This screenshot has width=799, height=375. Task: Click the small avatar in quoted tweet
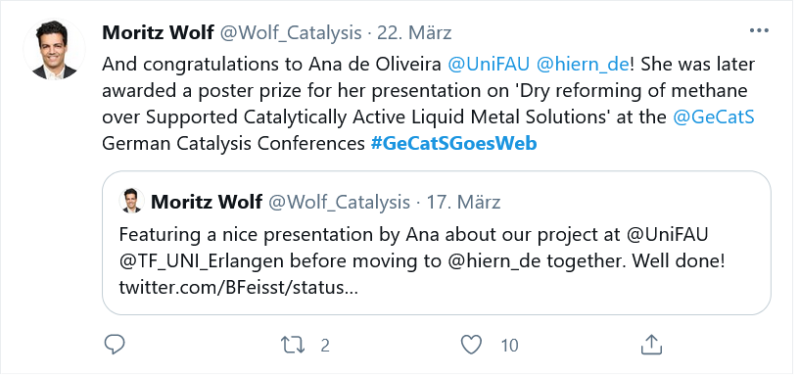click(131, 201)
